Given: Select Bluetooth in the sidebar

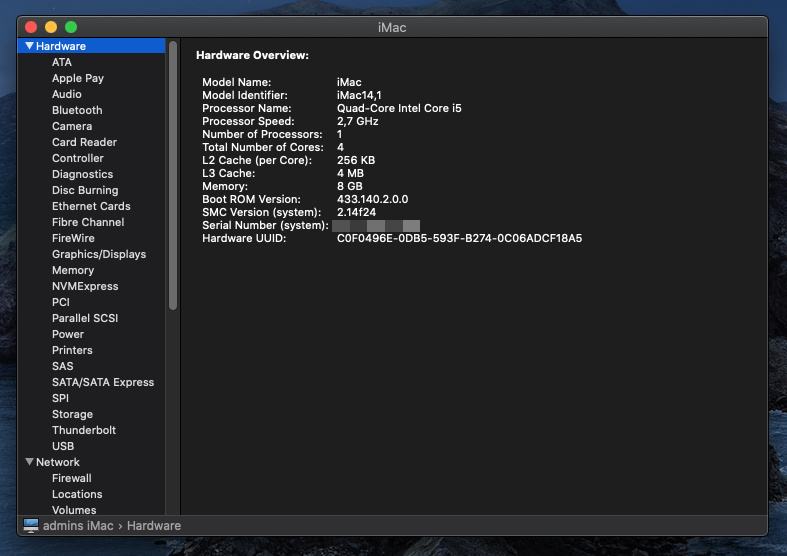Looking at the screenshot, I should (x=77, y=110).
